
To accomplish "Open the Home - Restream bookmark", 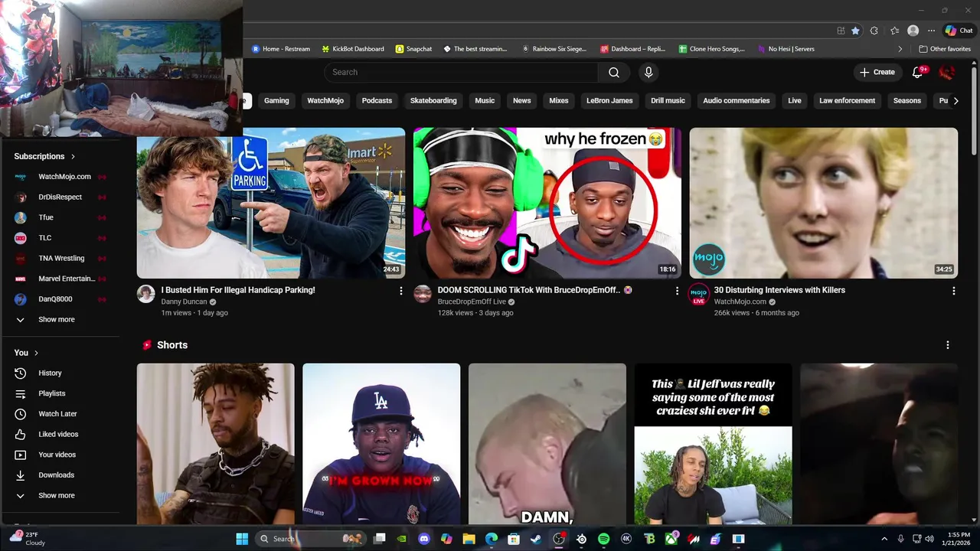I will 280,49.
